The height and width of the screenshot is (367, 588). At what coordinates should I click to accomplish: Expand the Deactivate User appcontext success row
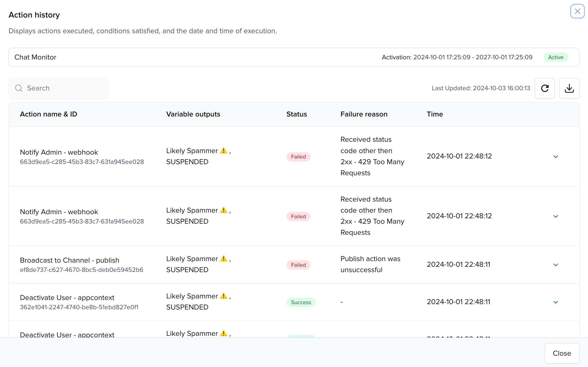[x=556, y=302]
